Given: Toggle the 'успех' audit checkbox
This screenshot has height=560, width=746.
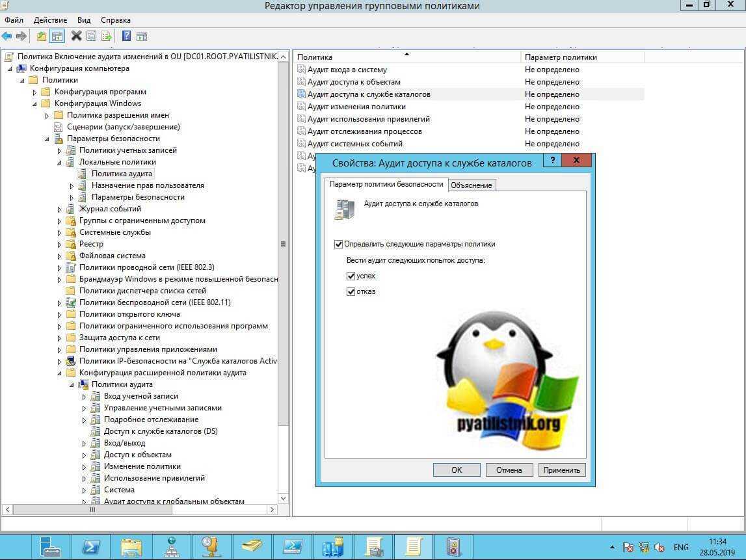Looking at the screenshot, I should click(x=351, y=276).
